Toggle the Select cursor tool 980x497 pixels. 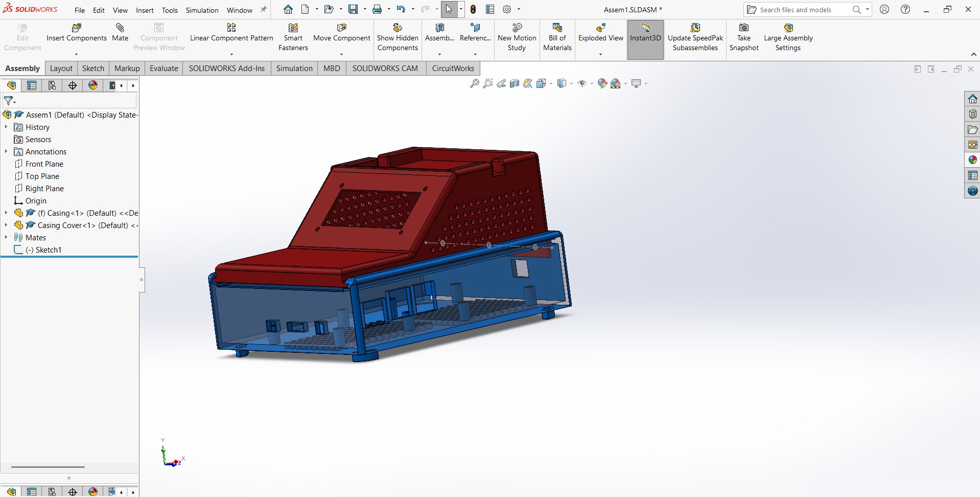pos(449,9)
